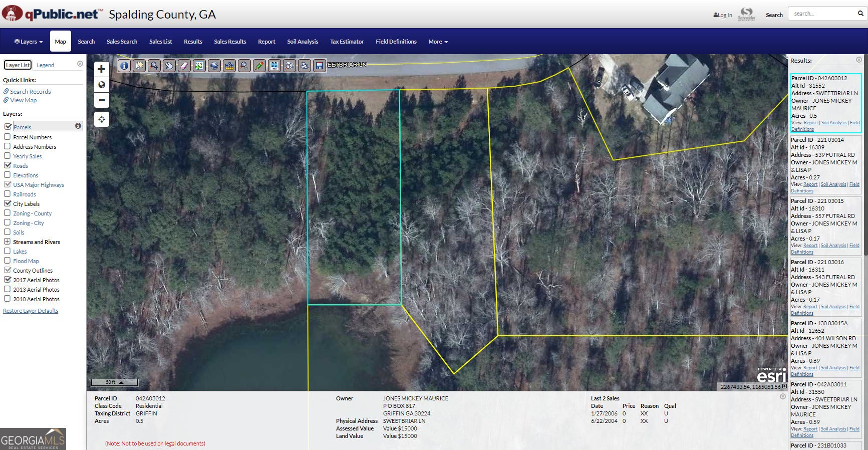This screenshot has width=868, height=450.
Task: Zoom in with the plus button
Action: tap(102, 69)
